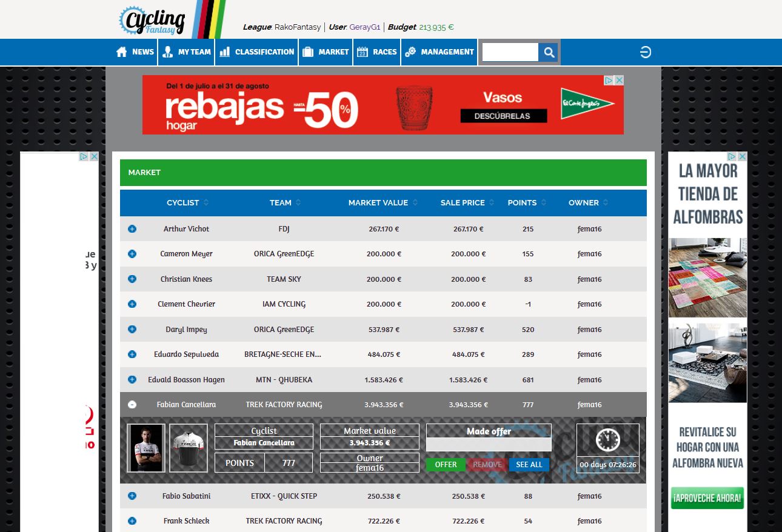Collapse the Fabian Cancellara row
Viewport: 782px width, 532px height.
tap(132, 405)
